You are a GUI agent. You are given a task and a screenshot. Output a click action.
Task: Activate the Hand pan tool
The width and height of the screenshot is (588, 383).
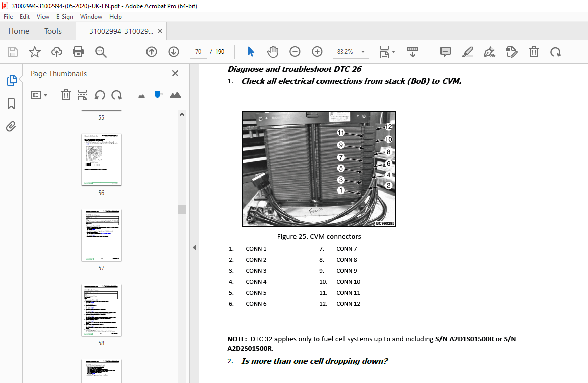pyautogui.click(x=272, y=52)
